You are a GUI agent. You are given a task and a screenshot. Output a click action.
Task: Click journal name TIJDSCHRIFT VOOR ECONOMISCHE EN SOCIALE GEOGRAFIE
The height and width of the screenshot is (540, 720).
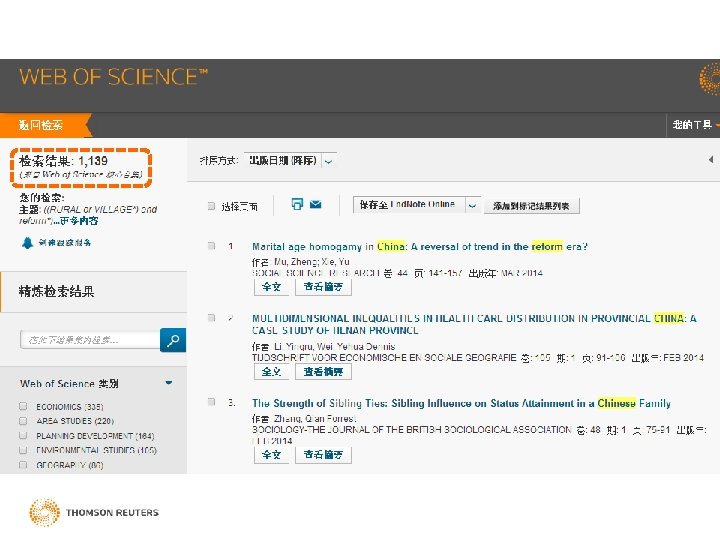click(x=384, y=358)
